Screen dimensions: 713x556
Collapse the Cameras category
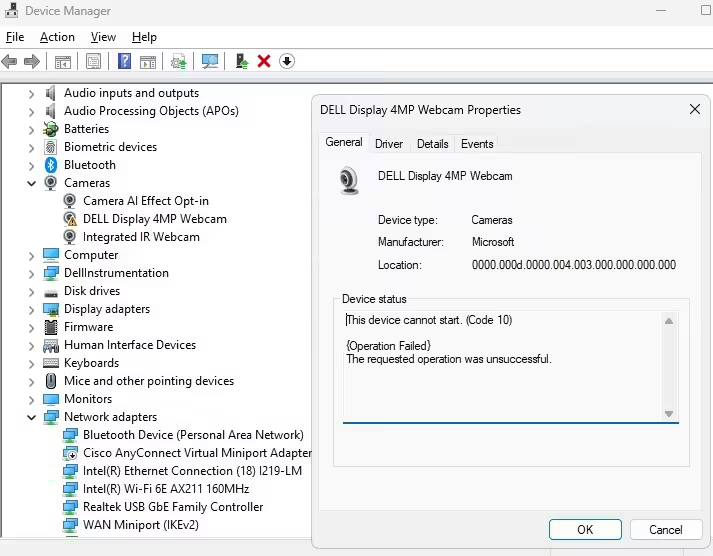tap(32, 183)
